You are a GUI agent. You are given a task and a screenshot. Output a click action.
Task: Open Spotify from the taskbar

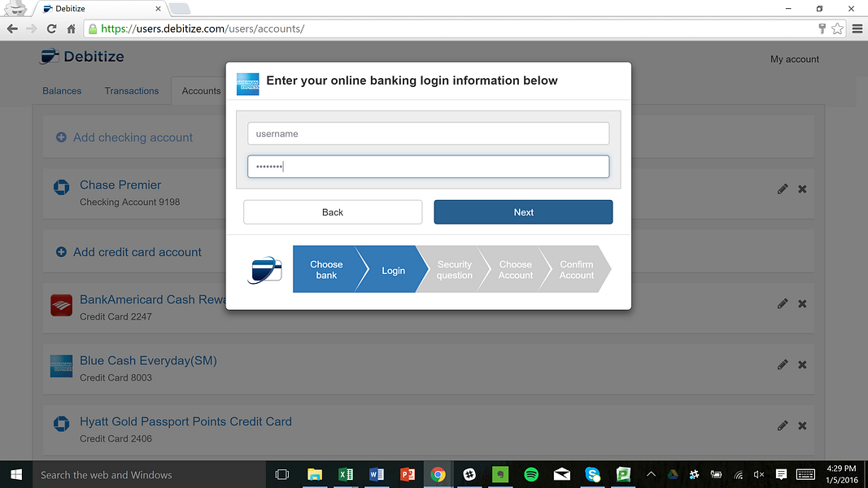pyautogui.click(x=531, y=475)
